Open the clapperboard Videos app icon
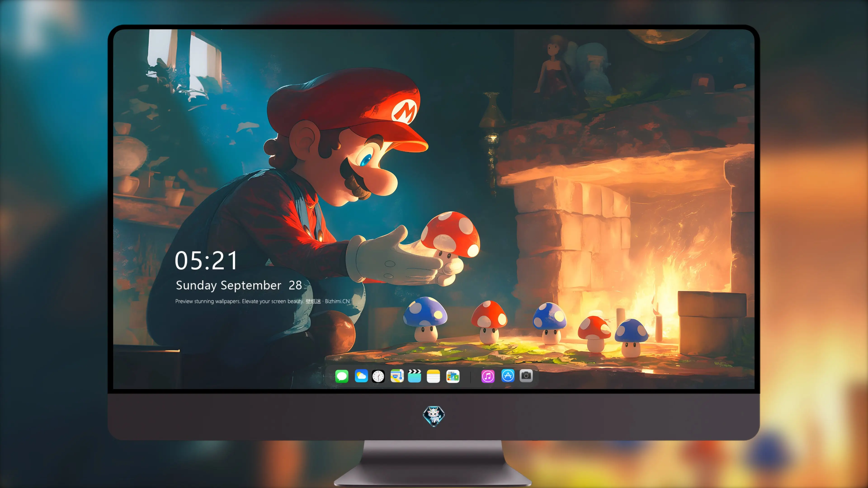This screenshot has height=488, width=868. point(415,376)
